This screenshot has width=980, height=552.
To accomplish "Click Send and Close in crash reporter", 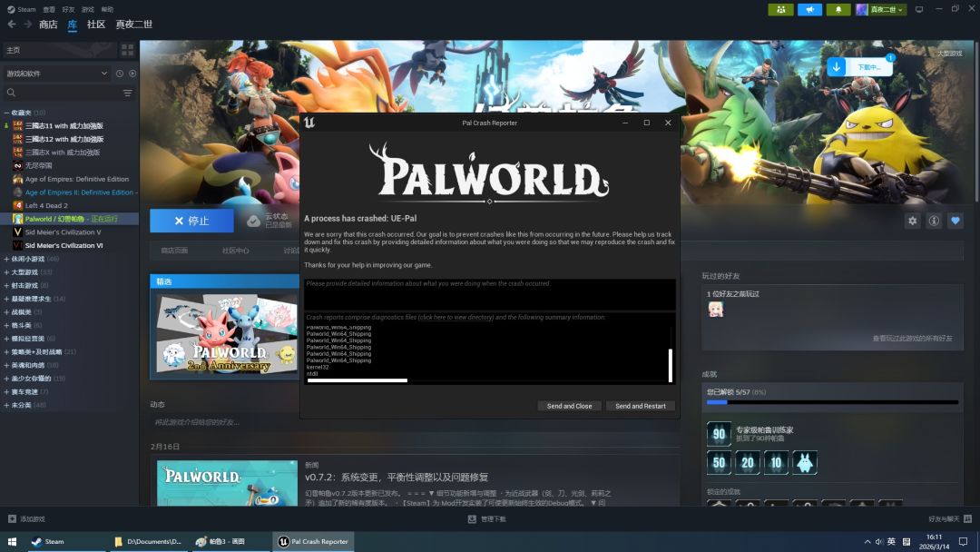I will click(x=569, y=406).
